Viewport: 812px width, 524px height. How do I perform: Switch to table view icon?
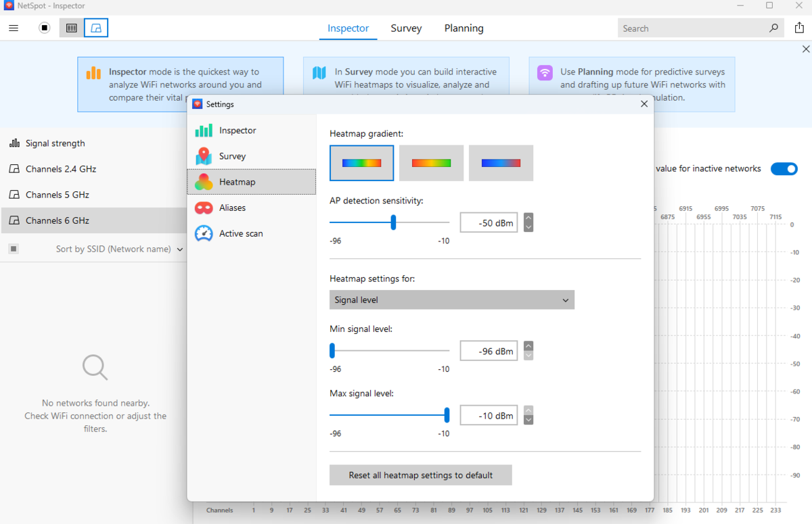[71, 28]
